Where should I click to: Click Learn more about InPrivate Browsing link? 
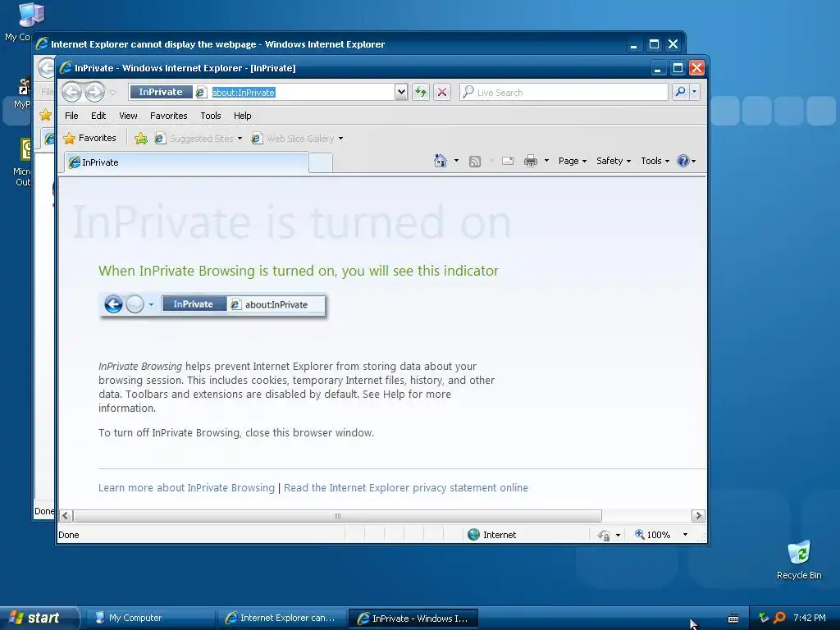coord(186,487)
